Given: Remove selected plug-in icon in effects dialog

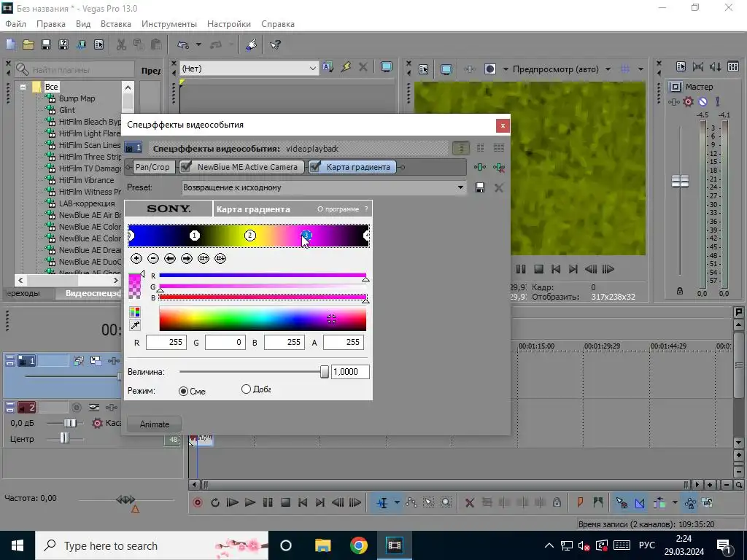Looking at the screenshot, I should coord(499,167).
